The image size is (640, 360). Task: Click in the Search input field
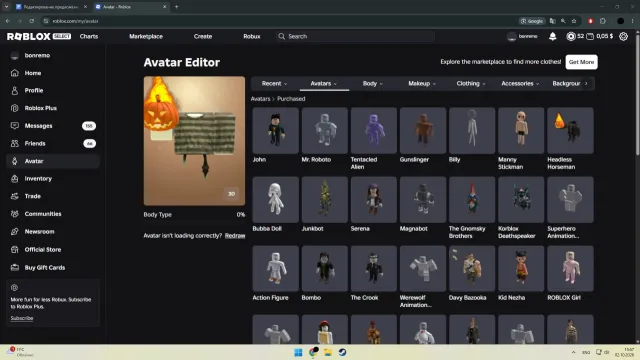click(x=355, y=36)
